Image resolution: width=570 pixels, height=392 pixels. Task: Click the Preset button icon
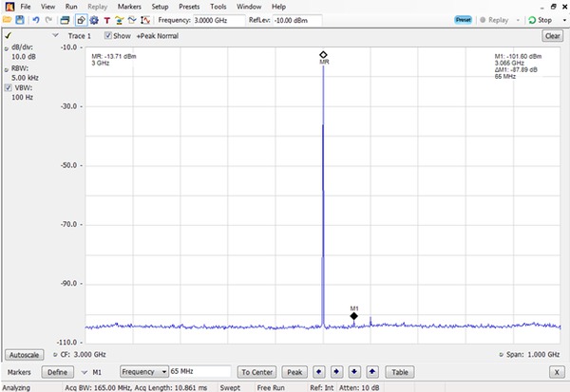tap(464, 20)
